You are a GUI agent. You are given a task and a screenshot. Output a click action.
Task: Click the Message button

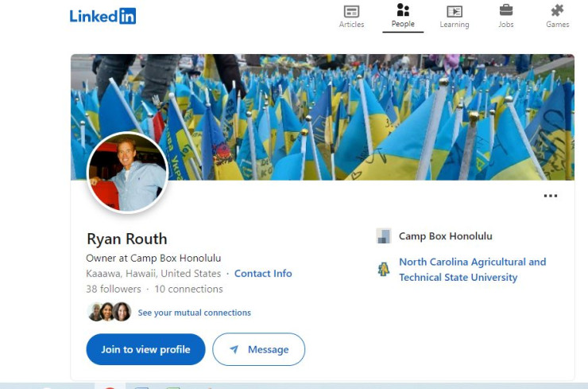point(258,349)
